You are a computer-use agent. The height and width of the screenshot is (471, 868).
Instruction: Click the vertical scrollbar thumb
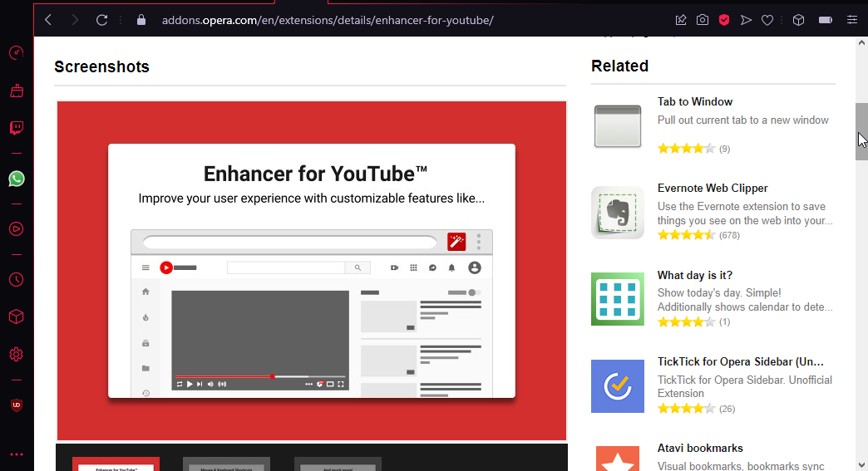(862, 131)
